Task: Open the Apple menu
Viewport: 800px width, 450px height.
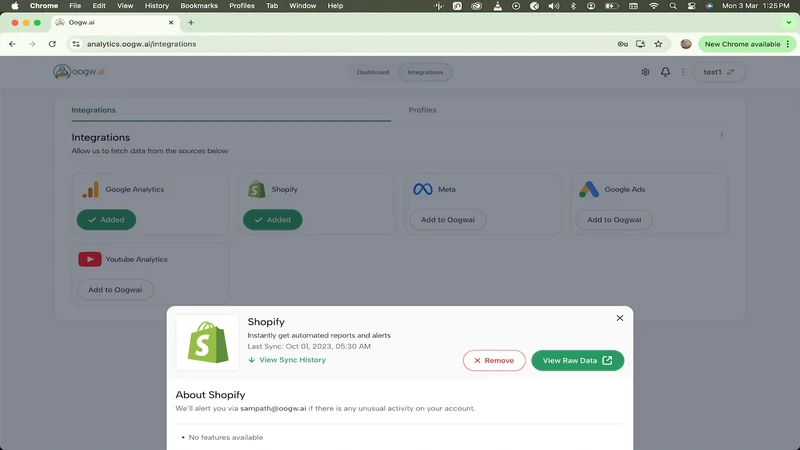Action: 14,6
